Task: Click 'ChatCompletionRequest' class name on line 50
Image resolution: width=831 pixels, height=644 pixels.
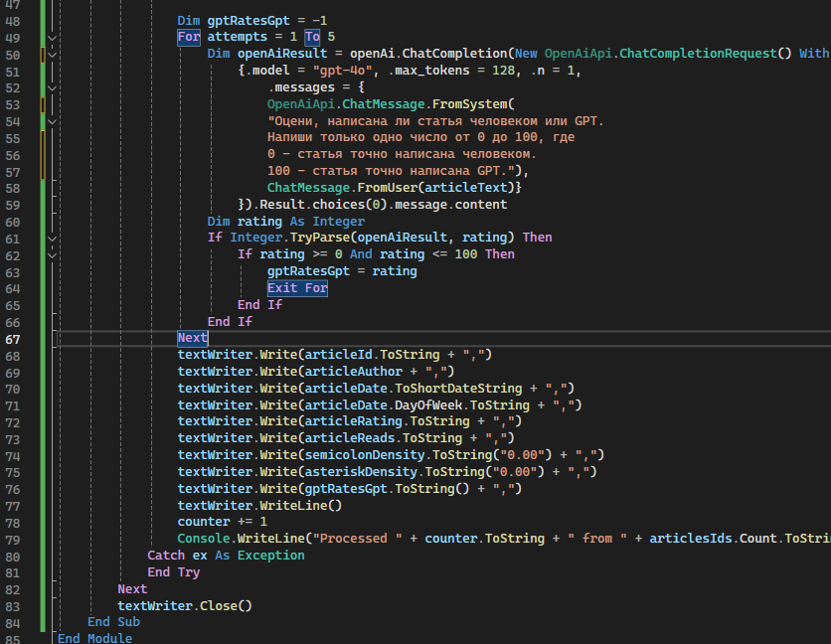Action: pos(698,54)
